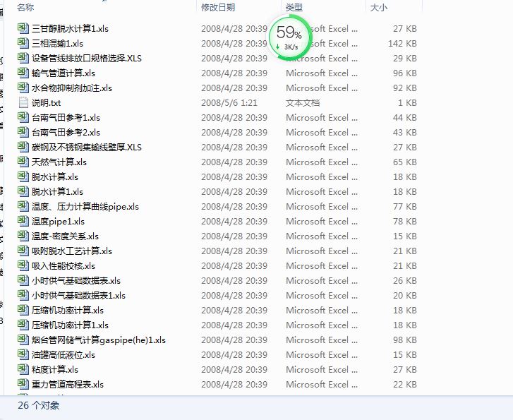Select file name 吸入性能校核.xls

pos(64,265)
